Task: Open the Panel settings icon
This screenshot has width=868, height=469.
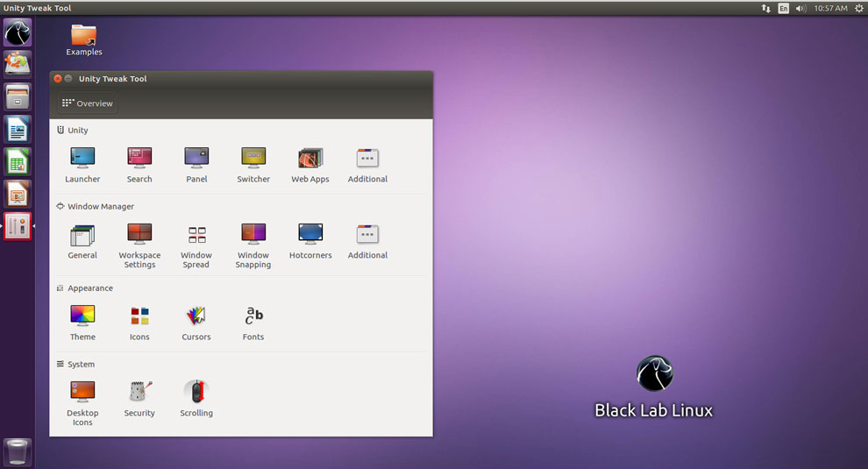Action: (196, 165)
